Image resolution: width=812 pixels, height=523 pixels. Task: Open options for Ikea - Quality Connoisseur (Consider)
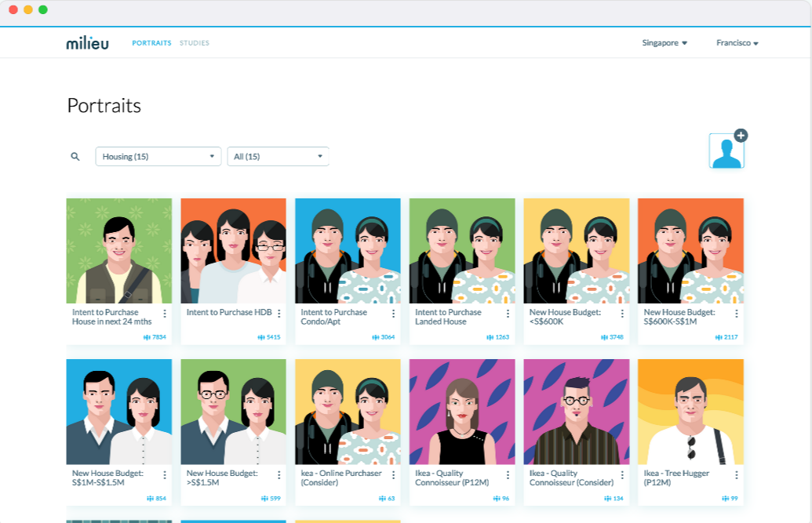click(622, 474)
